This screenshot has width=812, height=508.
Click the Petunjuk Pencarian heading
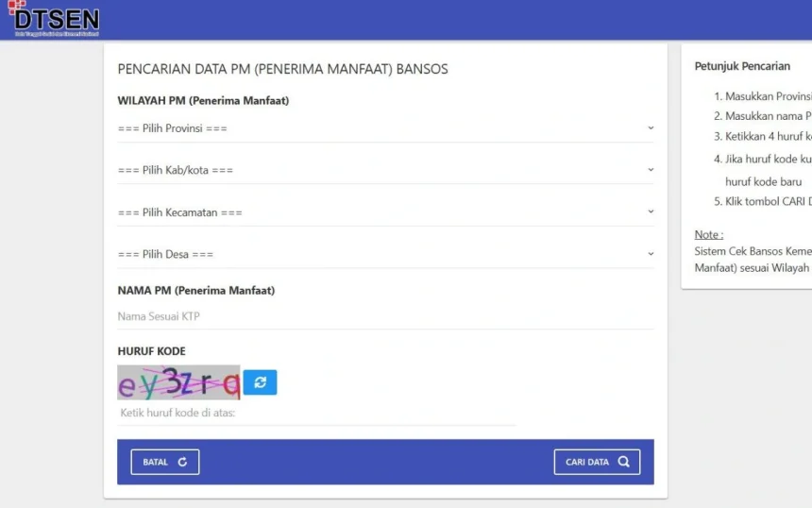pos(742,66)
